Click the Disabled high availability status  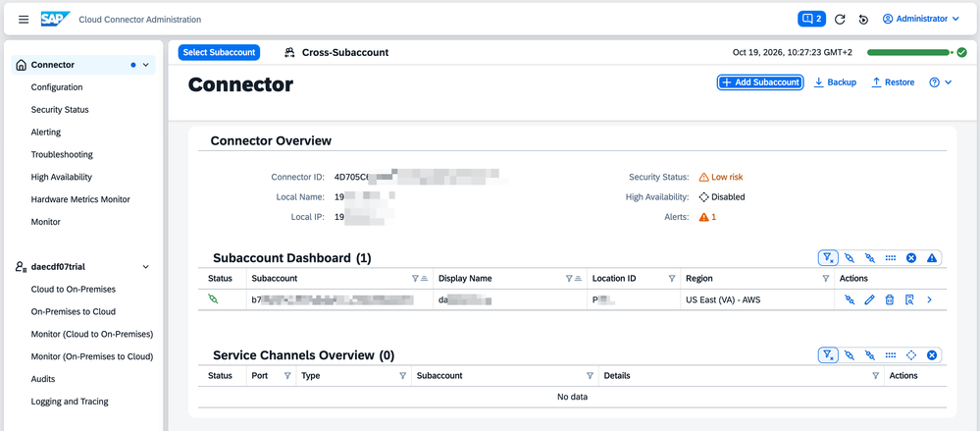point(722,196)
